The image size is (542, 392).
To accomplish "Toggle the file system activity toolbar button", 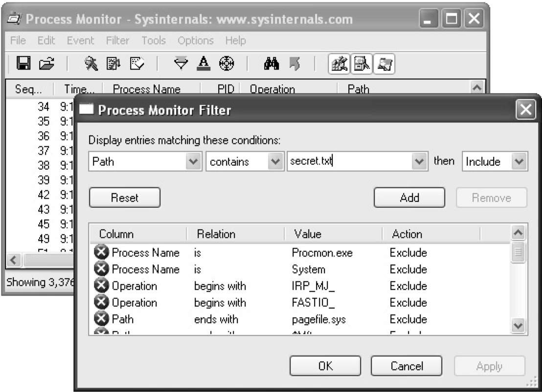I will click(361, 64).
